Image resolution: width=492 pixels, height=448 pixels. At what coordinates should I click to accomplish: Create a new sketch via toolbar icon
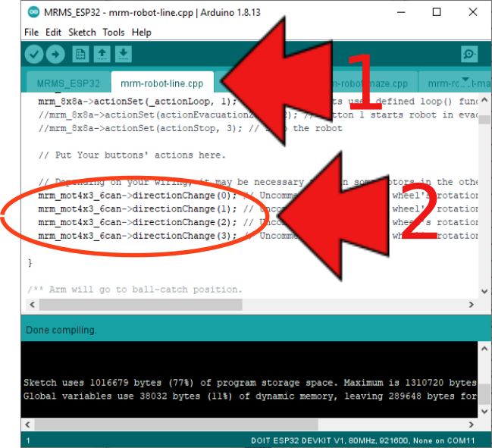pos(80,54)
